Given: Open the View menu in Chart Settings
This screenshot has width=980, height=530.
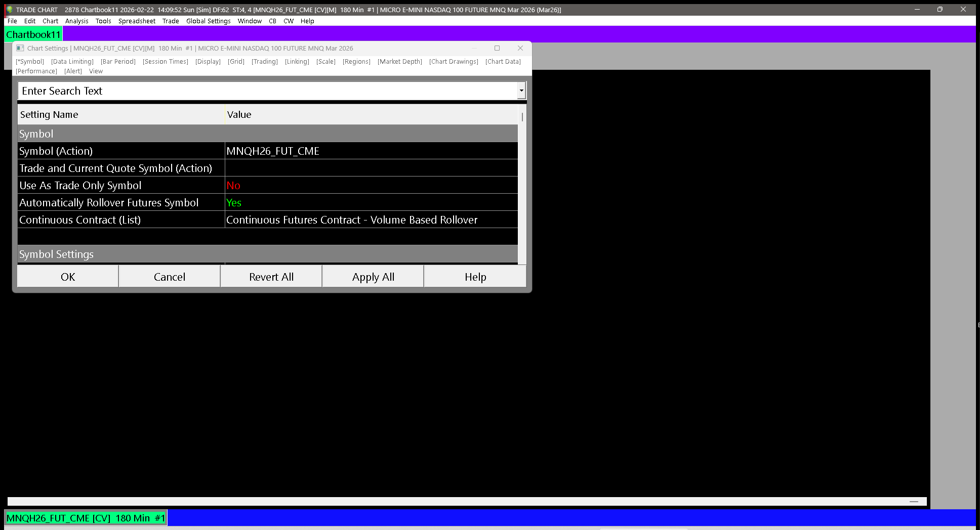Looking at the screenshot, I should coord(96,71).
